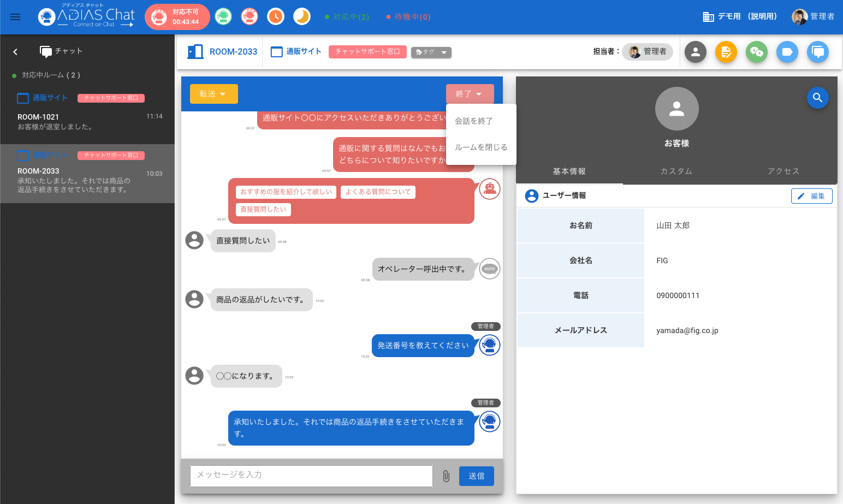Open the タグ tag dropdown
Viewport: 843px width, 504px height.
[431, 52]
